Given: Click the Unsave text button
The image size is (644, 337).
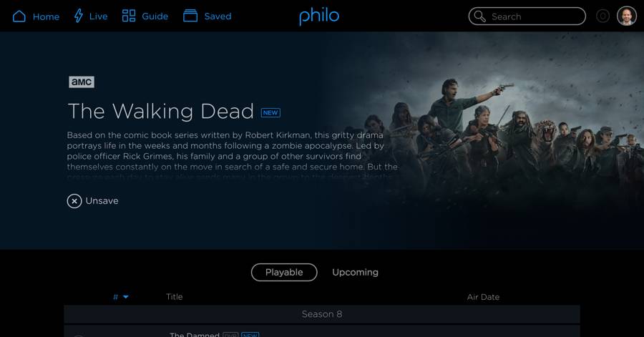Looking at the screenshot, I should tap(102, 201).
